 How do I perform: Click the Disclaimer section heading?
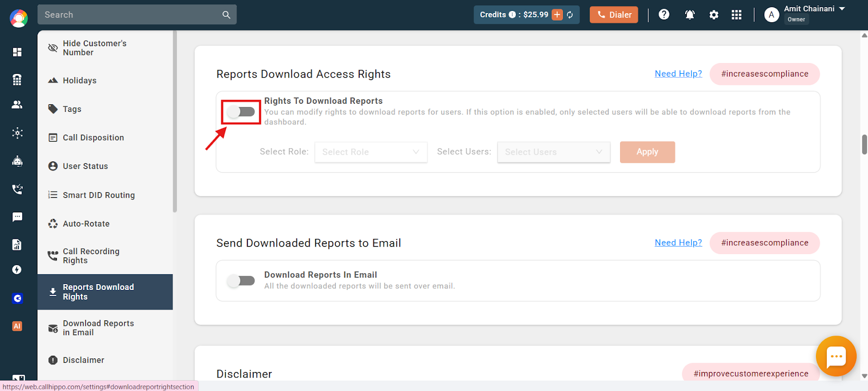pos(244,374)
